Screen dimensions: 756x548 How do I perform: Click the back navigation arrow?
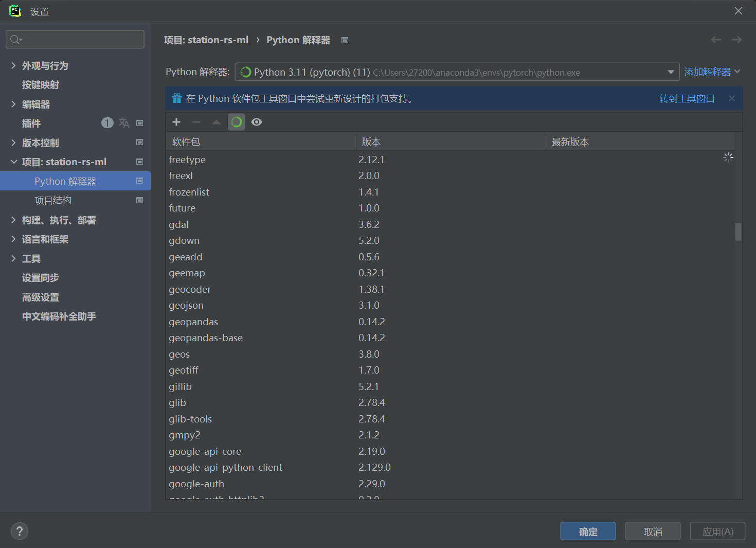pos(716,40)
